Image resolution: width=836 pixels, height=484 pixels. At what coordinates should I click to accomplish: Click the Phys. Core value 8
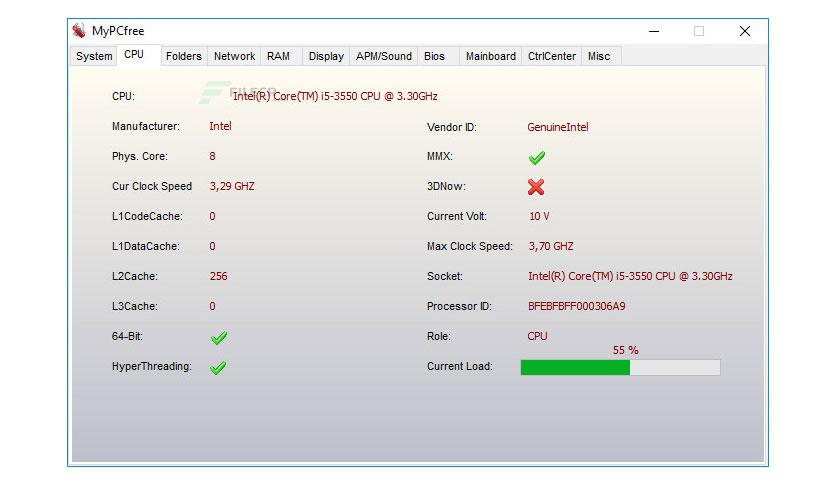click(x=212, y=156)
